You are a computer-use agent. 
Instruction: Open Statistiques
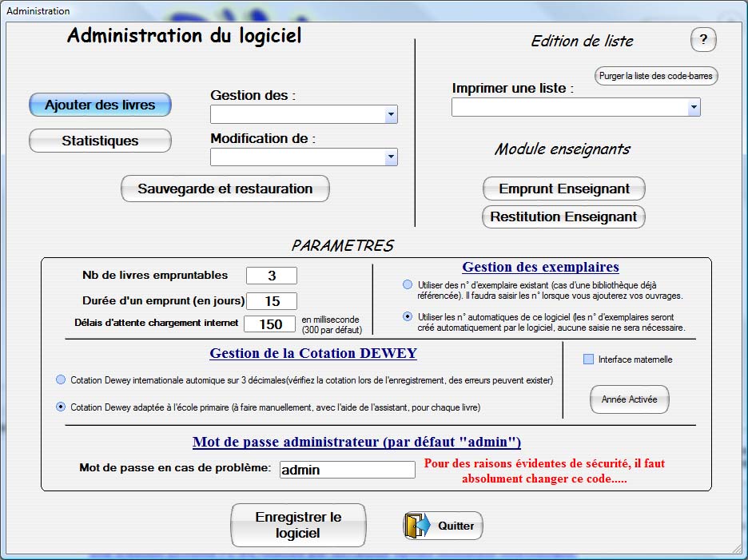tap(100, 141)
